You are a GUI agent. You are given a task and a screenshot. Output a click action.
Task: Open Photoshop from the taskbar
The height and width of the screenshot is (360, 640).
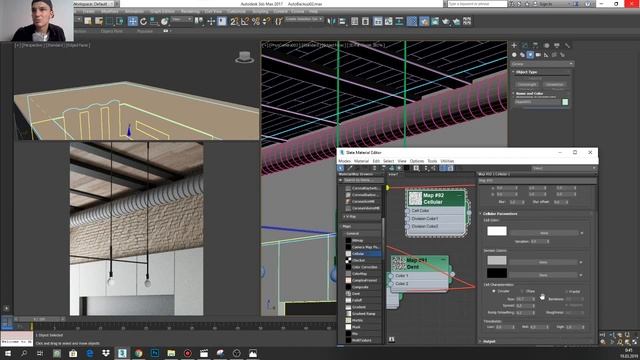click(x=155, y=353)
